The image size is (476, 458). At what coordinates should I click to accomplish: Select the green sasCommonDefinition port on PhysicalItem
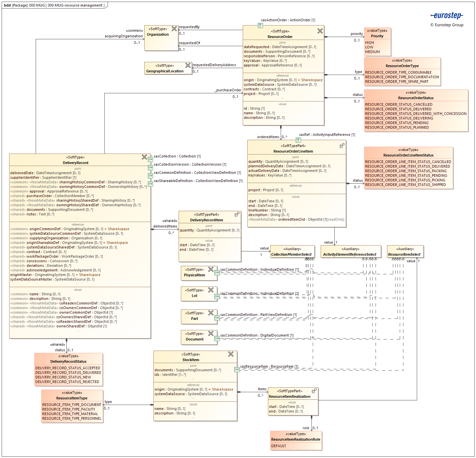pyautogui.click(x=216, y=272)
